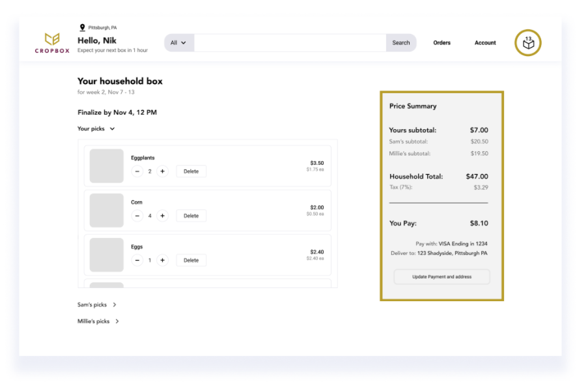Increase Eggs quantity with plus button
The width and height of the screenshot is (588, 382).
tap(162, 260)
